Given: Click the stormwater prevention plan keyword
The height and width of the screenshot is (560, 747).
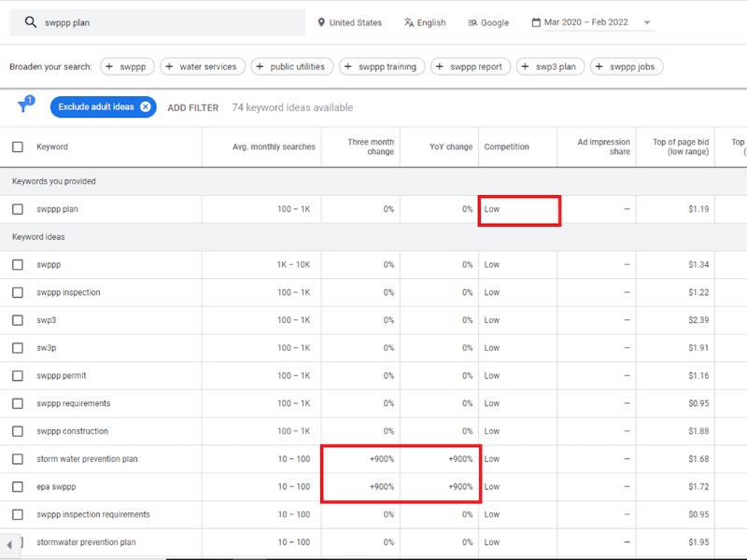Looking at the screenshot, I should click(x=86, y=542).
